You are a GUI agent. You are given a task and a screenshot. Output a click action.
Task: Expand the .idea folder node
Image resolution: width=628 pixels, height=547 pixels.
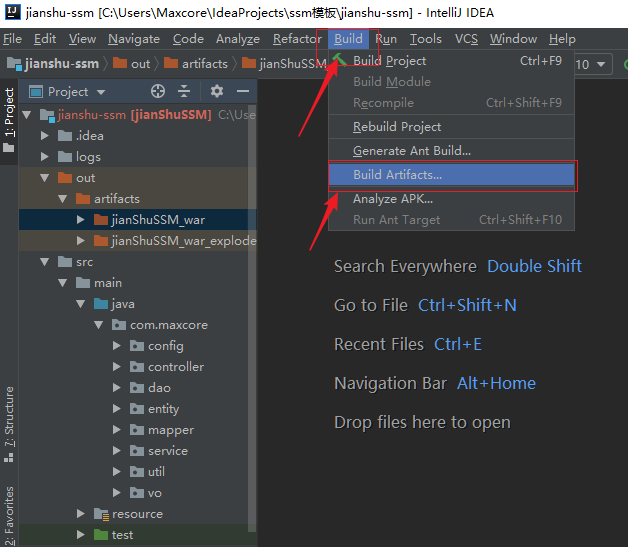point(44,136)
